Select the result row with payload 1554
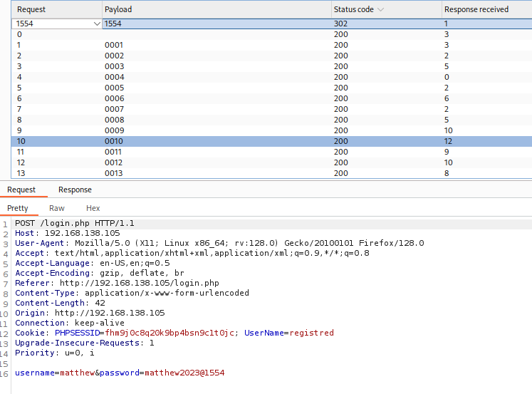This screenshot has width=532, height=394. pyautogui.click(x=214, y=24)
